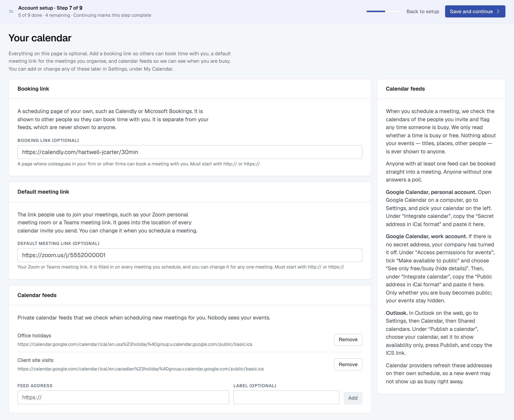
Task: Select the Office holidays feed URL text
Action: 135,344
